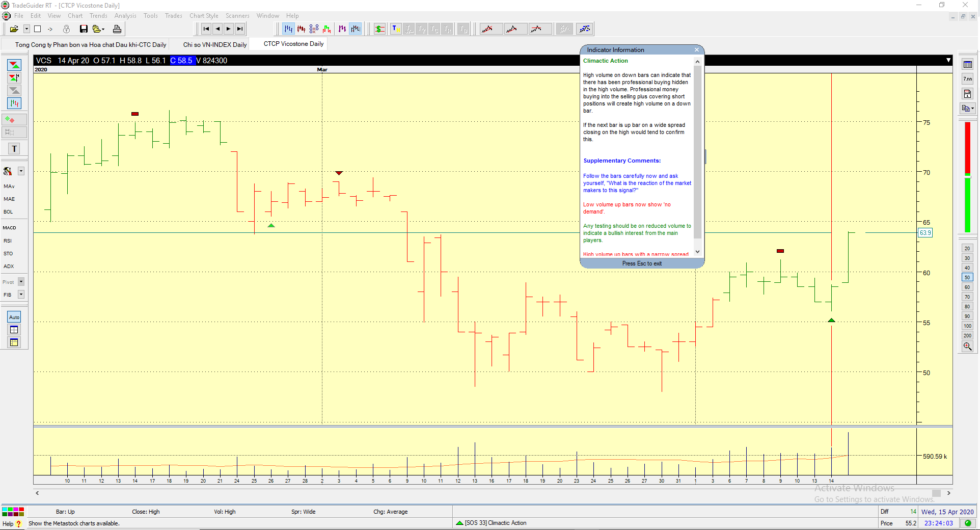
Task: Select candlestick chart style icon
Action: (301, 29)
